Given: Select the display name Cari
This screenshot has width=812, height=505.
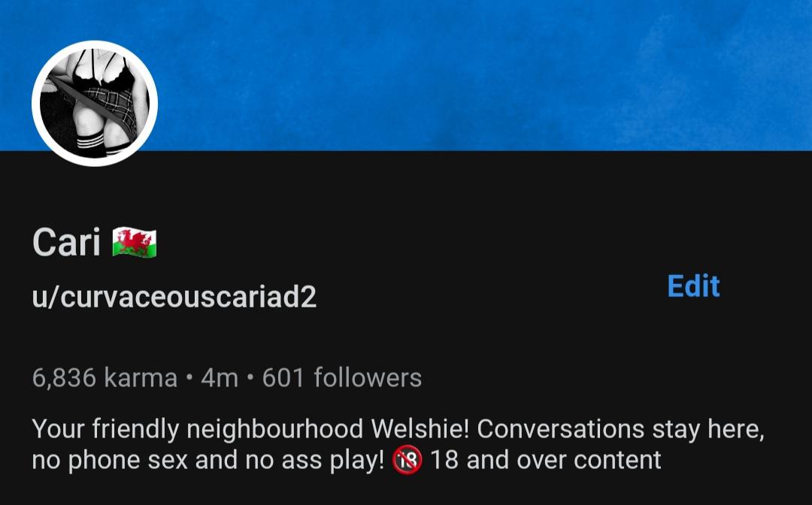Looking at the screenshot, I should (x=66, y=242).
